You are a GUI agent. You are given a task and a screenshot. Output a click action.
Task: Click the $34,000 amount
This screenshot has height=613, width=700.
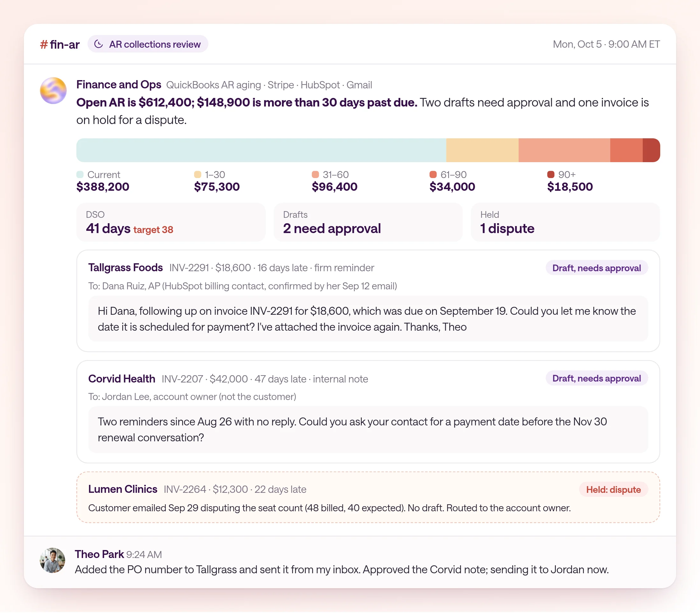452,187
